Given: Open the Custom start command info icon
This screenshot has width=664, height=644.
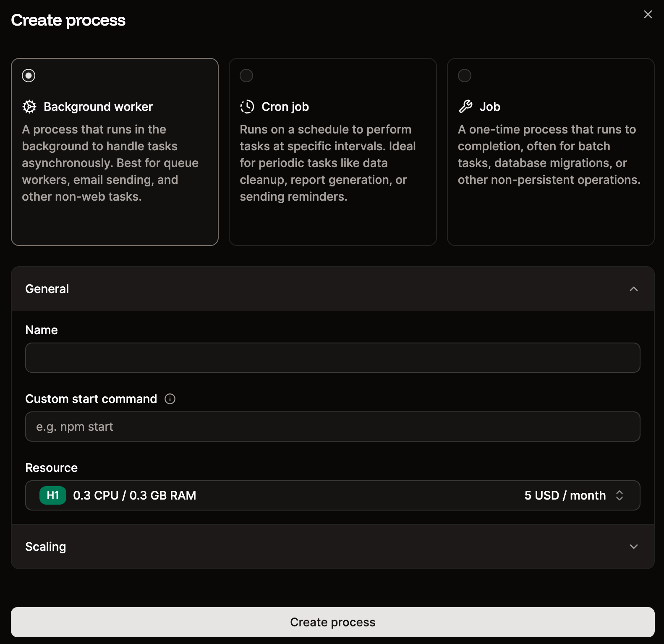Looking at the screenshot, I should [x=170, y=399].
